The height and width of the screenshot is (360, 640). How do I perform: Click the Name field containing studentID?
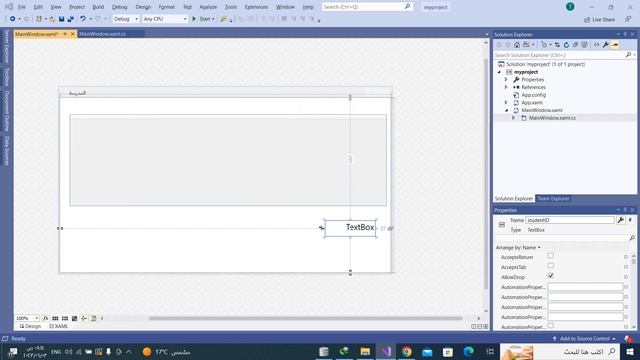pos(569,220)
